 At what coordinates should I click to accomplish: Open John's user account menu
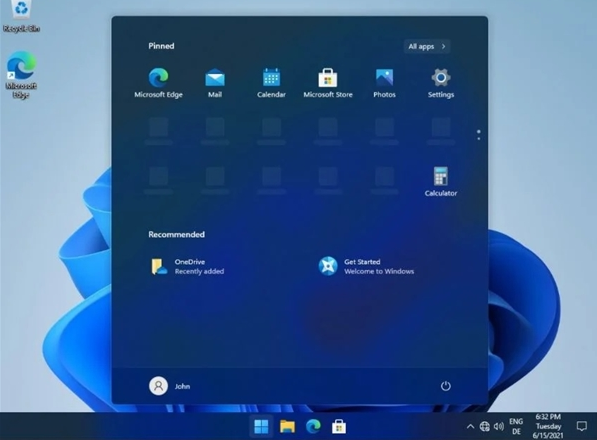pos(170,386)
